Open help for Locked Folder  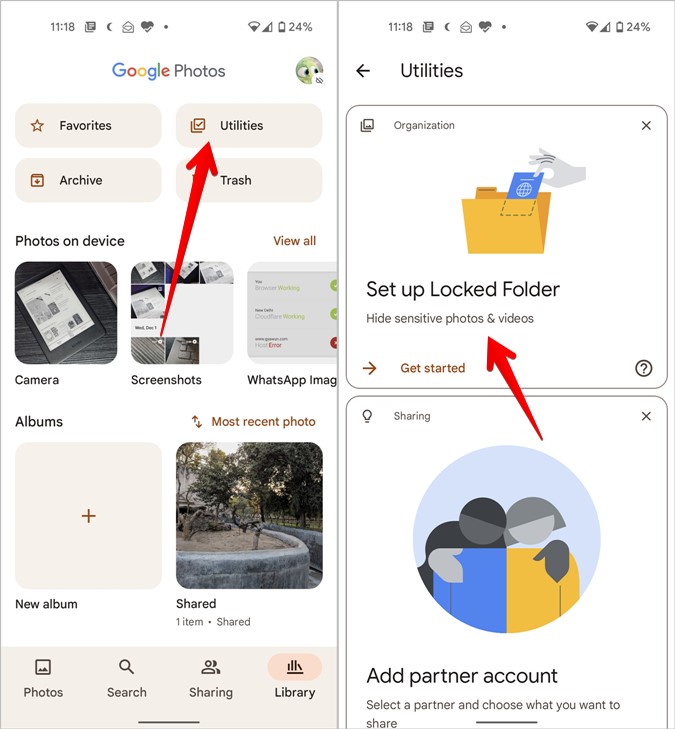(644, 368)
